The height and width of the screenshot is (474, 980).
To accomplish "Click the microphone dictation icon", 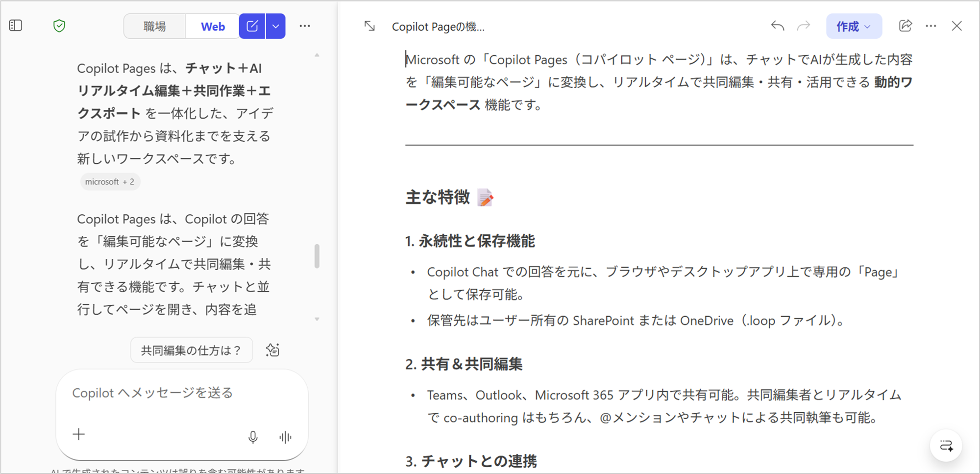I will [253, 437].
